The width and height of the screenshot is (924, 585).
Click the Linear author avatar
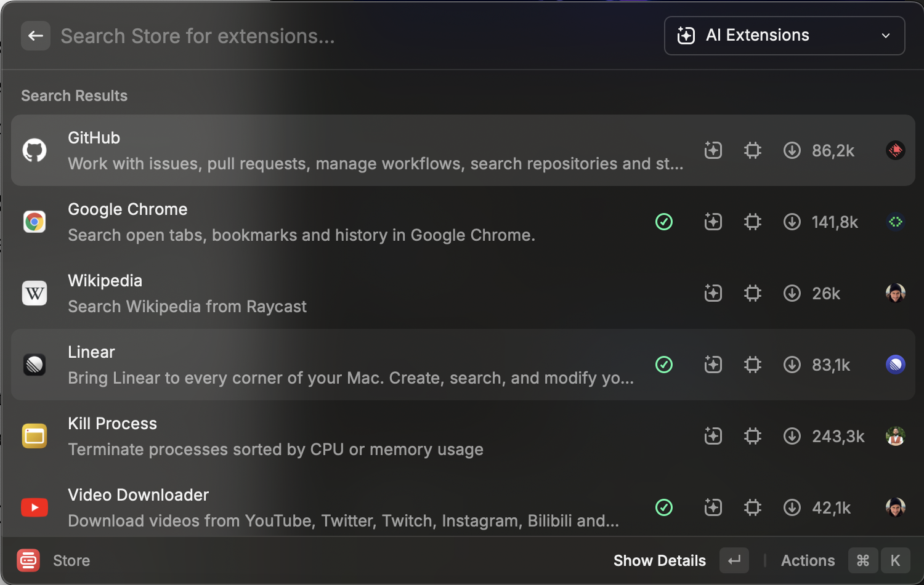point(896,365)
